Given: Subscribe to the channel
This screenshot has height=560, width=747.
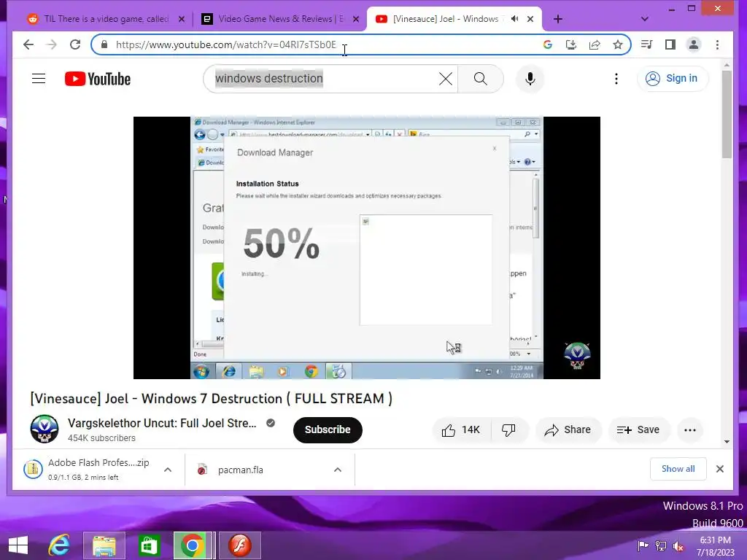Looking at the screenshot, I should (328, 430).
